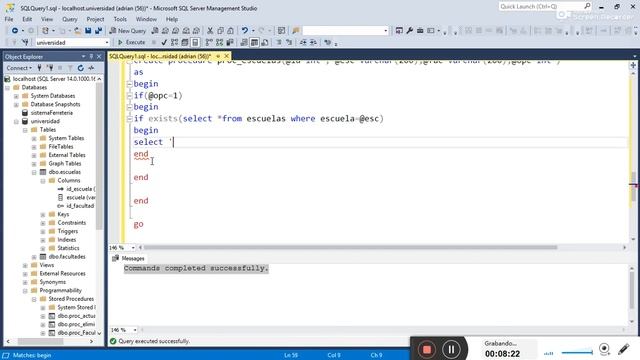640x360 pixels.
Task: Click the Cut scissors icon
Action: (210, 31)
